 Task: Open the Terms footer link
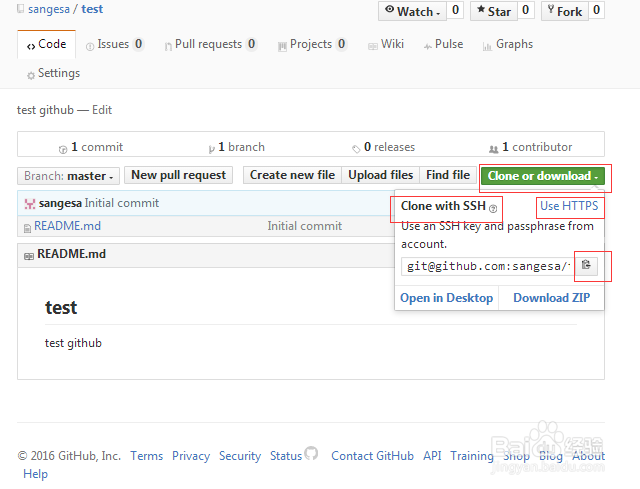coord(147,456)
